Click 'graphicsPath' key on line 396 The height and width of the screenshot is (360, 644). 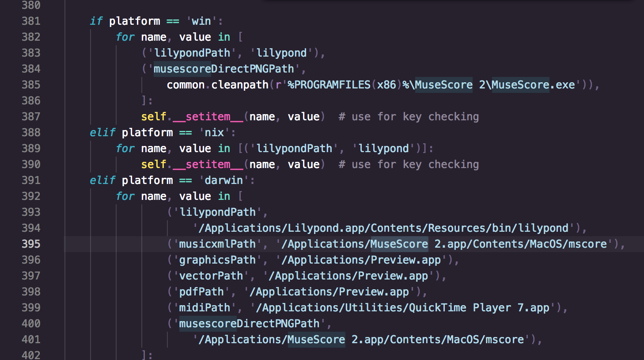[x=217, y=260]
